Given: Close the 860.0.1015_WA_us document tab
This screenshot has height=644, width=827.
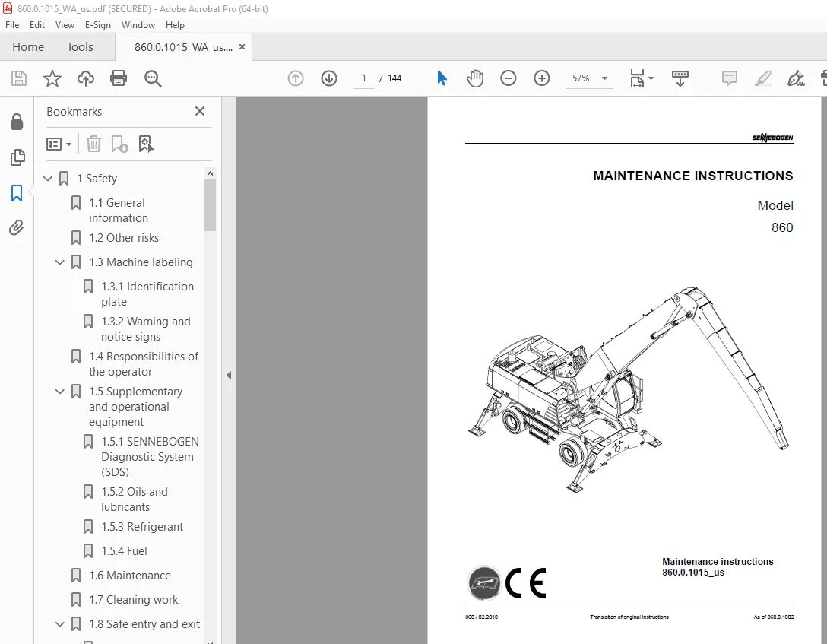Looking at the screenshot, I should [x=242, y=47].
